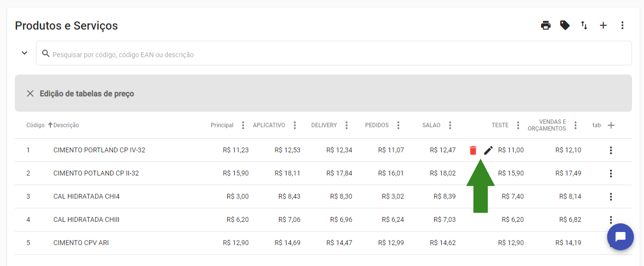The image size is (644, 266).
Task: Open the APLICATIVO column options menu
Action: coord(295,126)
